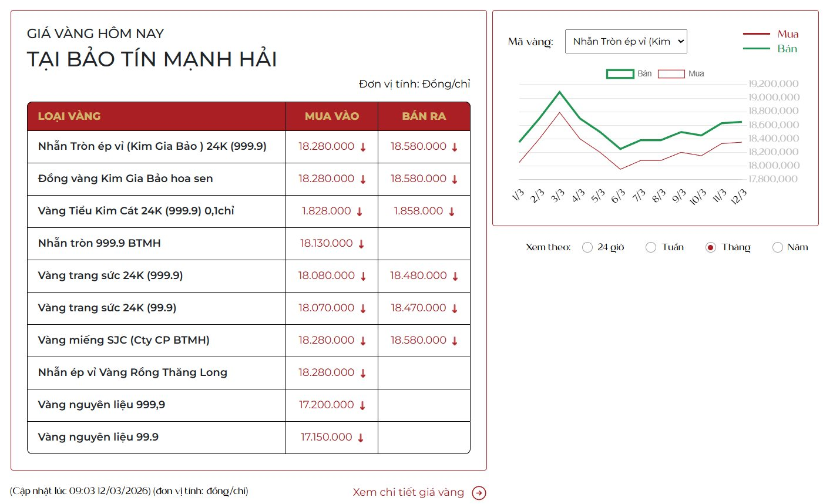Click the 3/3 peak on Bán line
The image size is (823, 504).
[x=560, y=92]
